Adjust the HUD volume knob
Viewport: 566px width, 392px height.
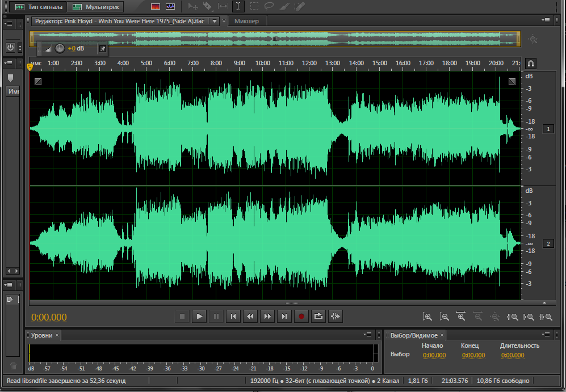tap(60, 48)
